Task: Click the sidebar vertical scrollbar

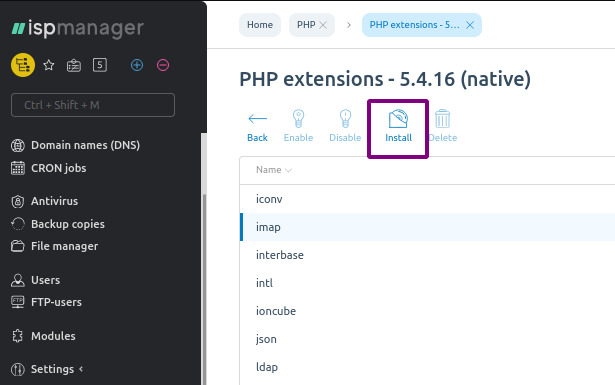Action: click(204, 289)
